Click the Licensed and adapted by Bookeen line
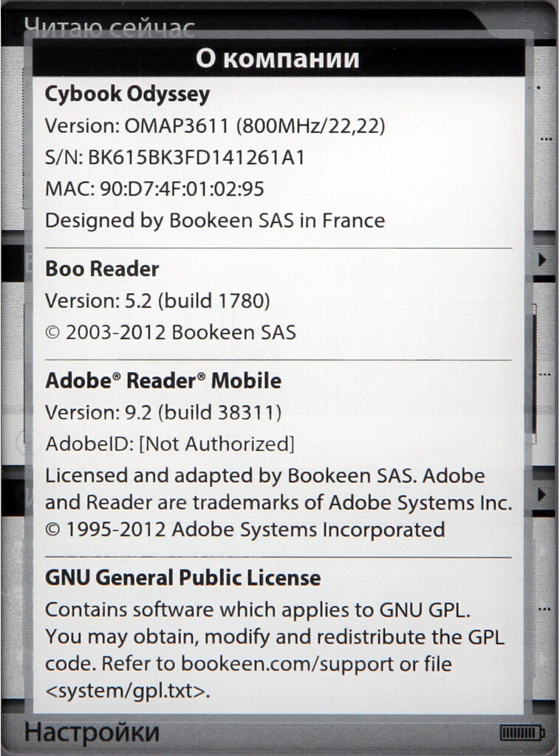This screenshot has height=756, width=560. [x=264, y=476]
